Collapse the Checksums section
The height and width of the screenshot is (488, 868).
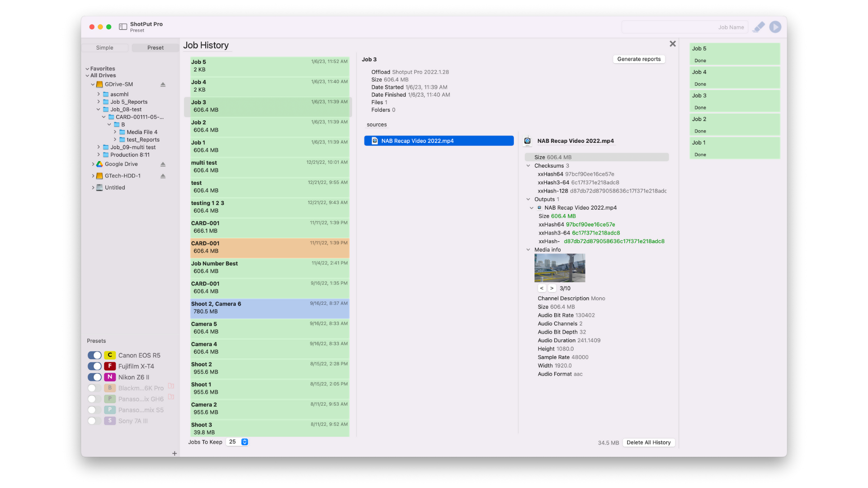tap(528, 166)
